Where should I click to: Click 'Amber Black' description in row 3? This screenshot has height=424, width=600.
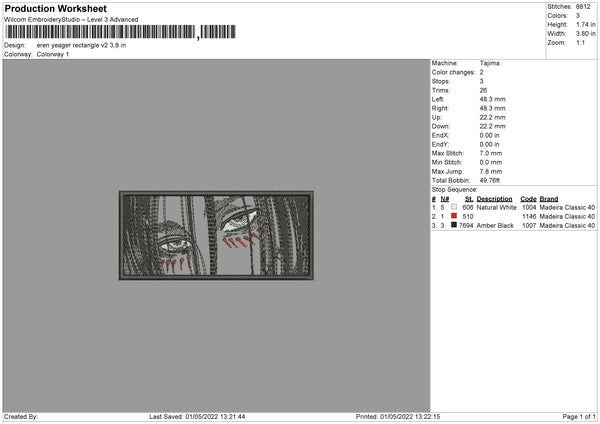495,225
